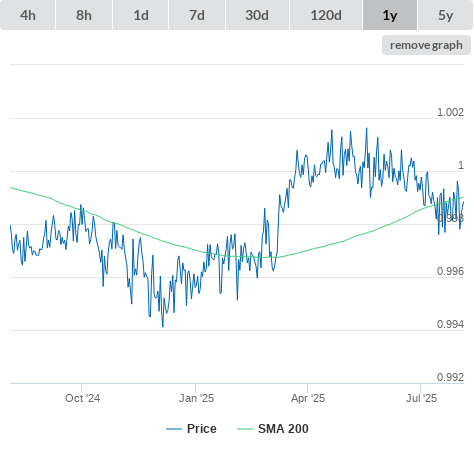Click the Jan '25 axis tick label
474x455 pixels.
(196, 398)
